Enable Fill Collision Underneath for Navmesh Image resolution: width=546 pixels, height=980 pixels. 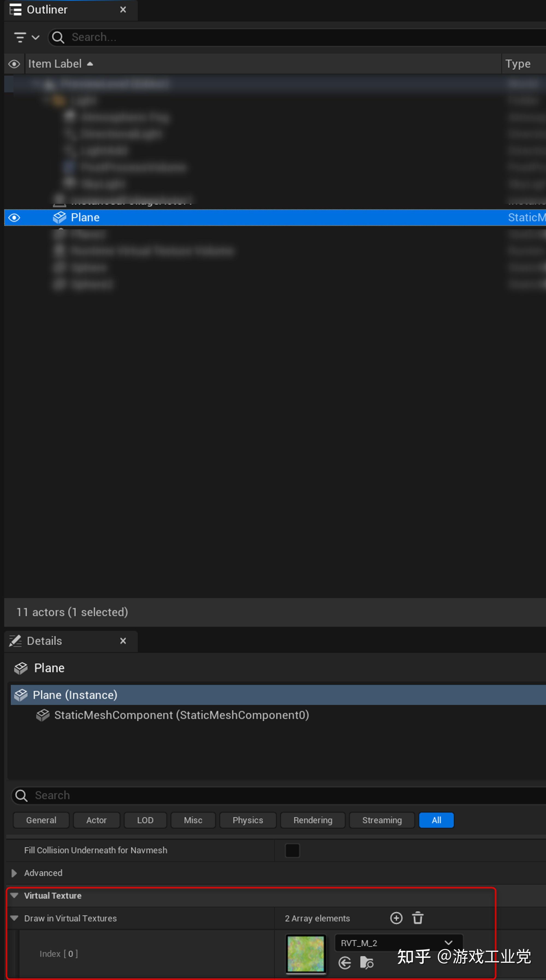click(292, 850)
